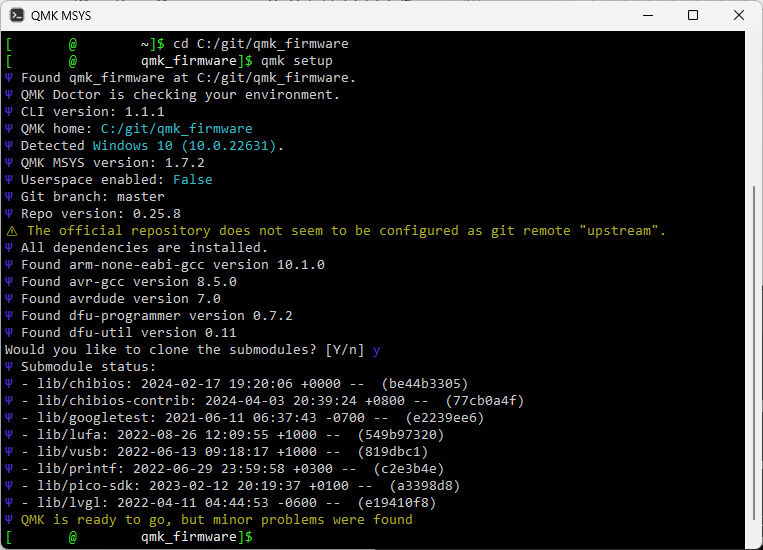Click the 'Found avrdude version 7.0' line

(x=121, y=299)
